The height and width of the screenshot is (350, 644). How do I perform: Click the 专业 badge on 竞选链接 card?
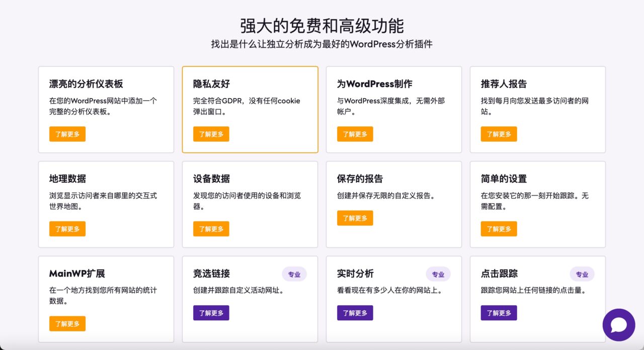pyautogui.click(x=294, y=274)
